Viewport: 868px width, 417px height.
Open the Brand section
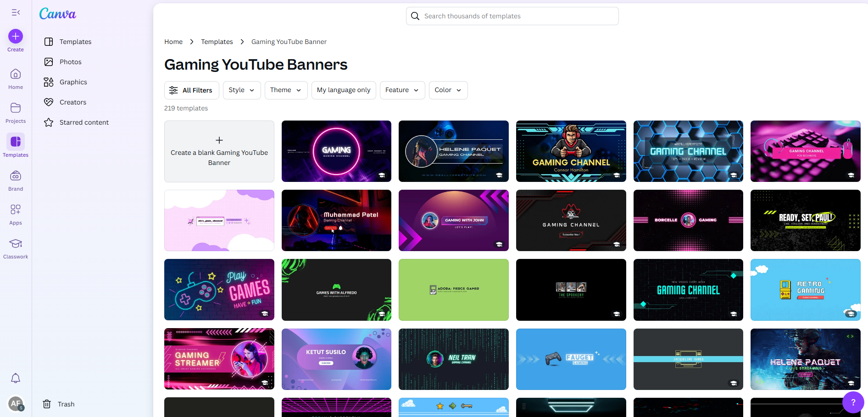coord(15,180)
